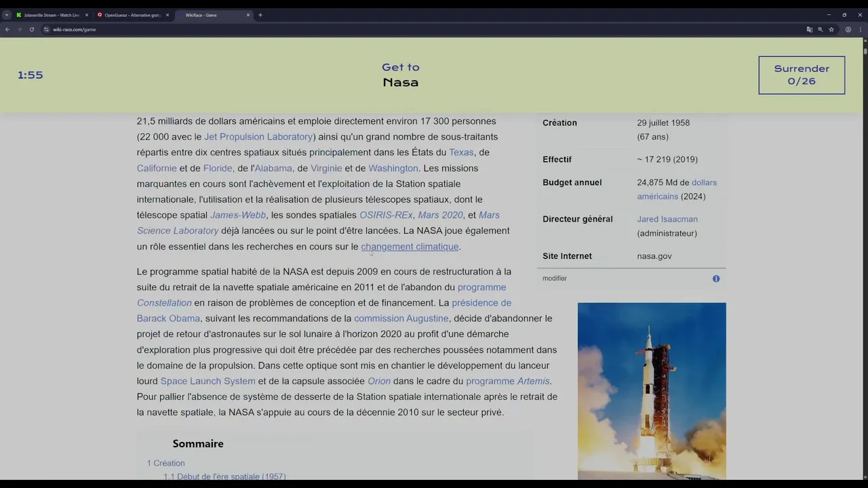
Task: Open the James-Webb telescope link
Action: pyautogui.click(x=238, y=215)
